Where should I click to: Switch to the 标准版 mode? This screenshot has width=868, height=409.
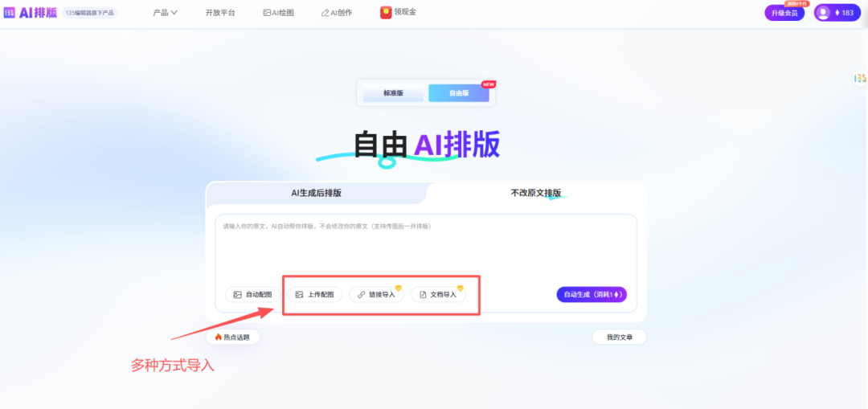click(x=393, y=93)
